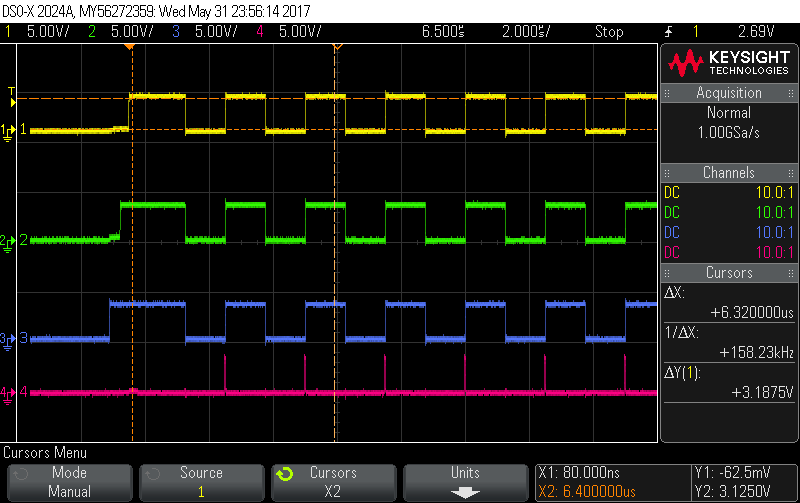800x503 pixels.
Task: Click the blue channel 3 waveform label
Action: tap(23, 338)
